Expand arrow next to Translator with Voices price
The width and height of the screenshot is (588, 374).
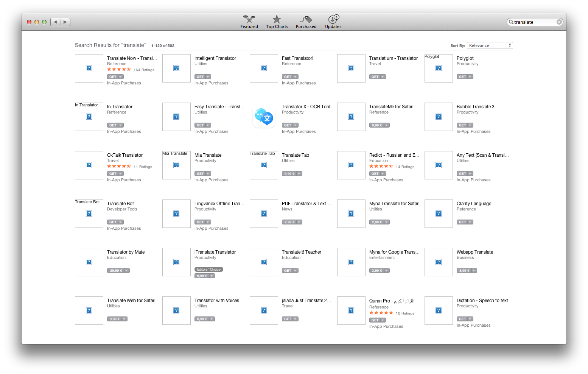(x=212, y=319)
